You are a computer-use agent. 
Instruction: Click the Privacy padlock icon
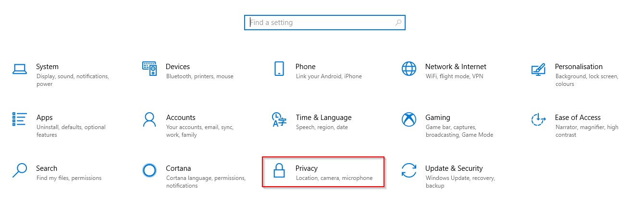click(x=279, y=170)
